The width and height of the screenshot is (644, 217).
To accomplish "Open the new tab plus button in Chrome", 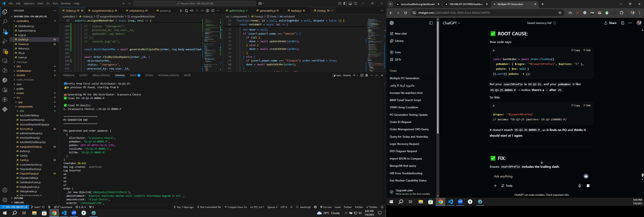I will click(543, 4).
